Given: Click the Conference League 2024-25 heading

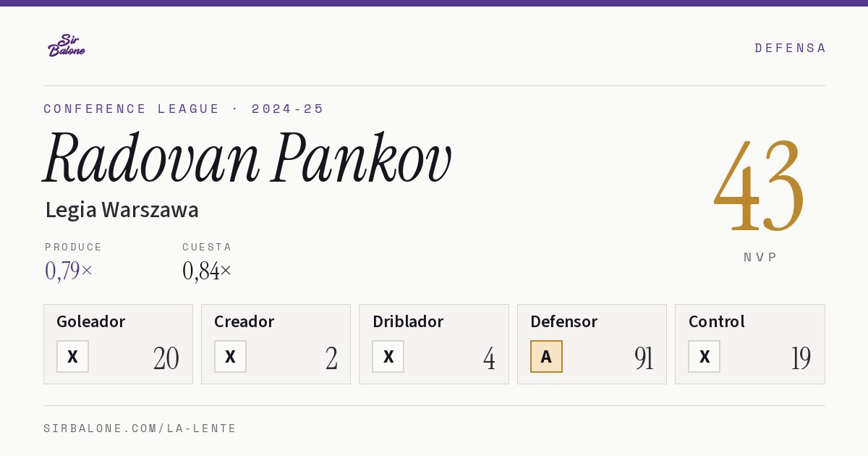Looking at the screenshot, I should [x=184, y=109].
